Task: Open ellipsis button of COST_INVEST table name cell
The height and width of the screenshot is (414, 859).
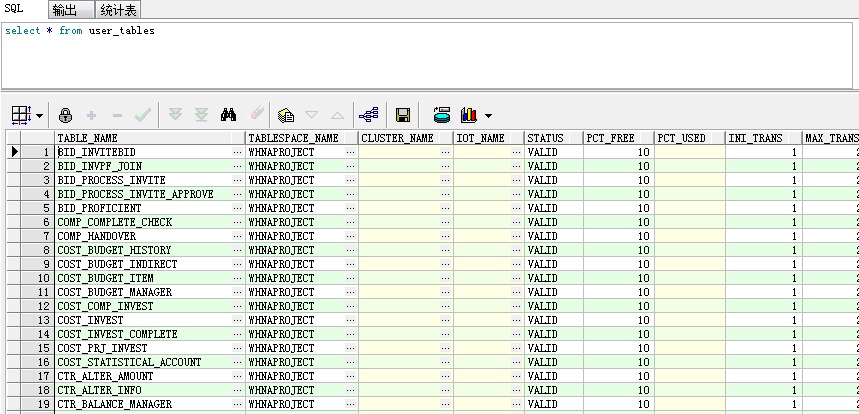Action: coord(238,320)
